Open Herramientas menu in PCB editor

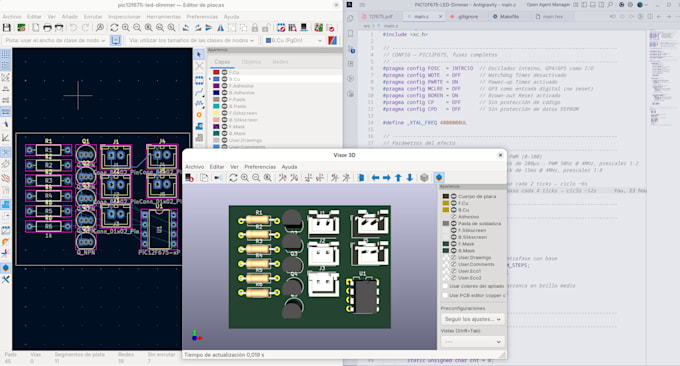click(163, 16)
